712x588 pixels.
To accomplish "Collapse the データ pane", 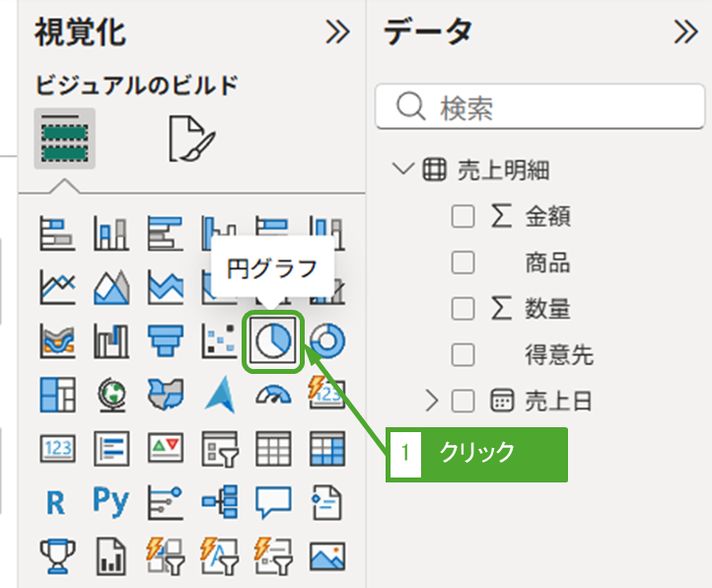I will (685, 33).
